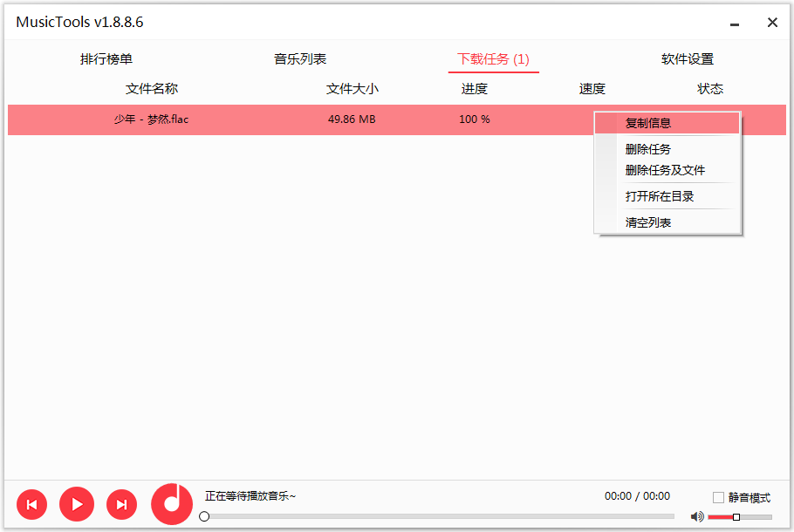Select the 下载任务 (1) tab
This screenshot has width=794, height=532.
(x=493, y=59)
